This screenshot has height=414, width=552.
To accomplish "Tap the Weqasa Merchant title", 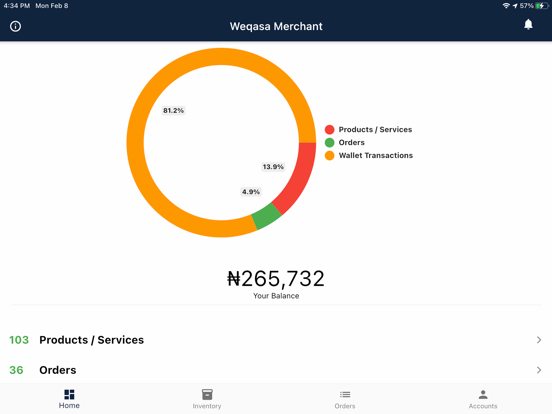I will [x=276, y=26].
